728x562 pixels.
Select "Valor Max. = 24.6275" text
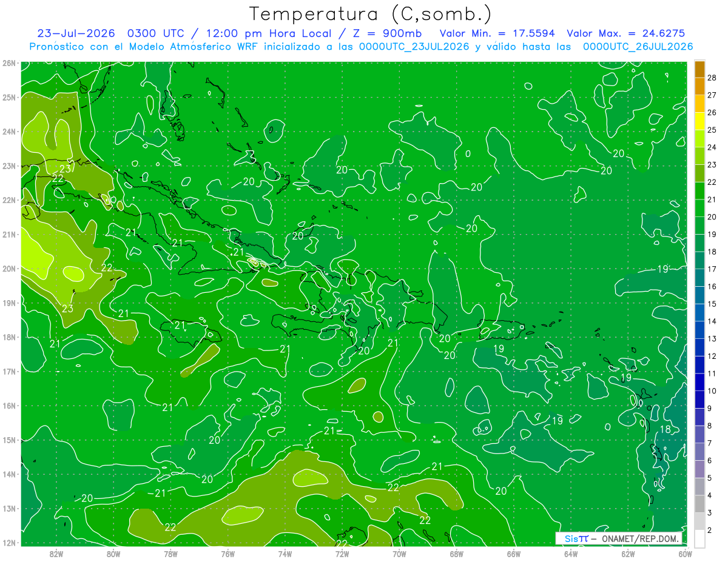627,33
